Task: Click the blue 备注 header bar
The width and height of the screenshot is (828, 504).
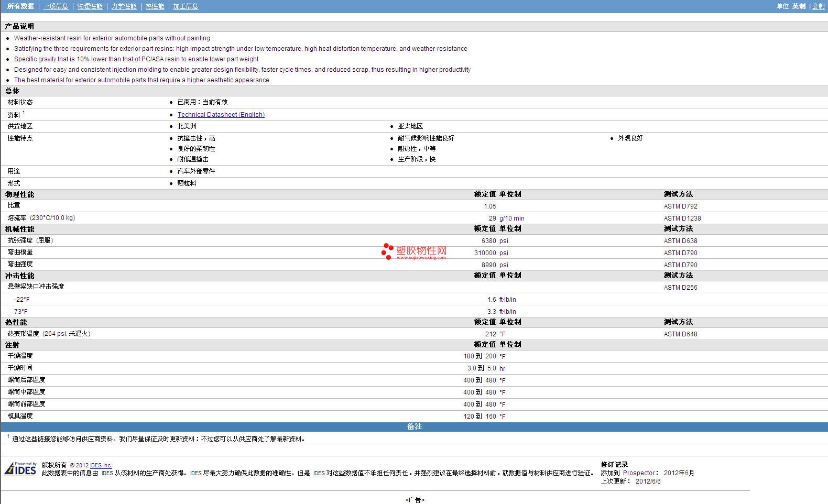Action: pyautogui.click(x=414, y=426)
